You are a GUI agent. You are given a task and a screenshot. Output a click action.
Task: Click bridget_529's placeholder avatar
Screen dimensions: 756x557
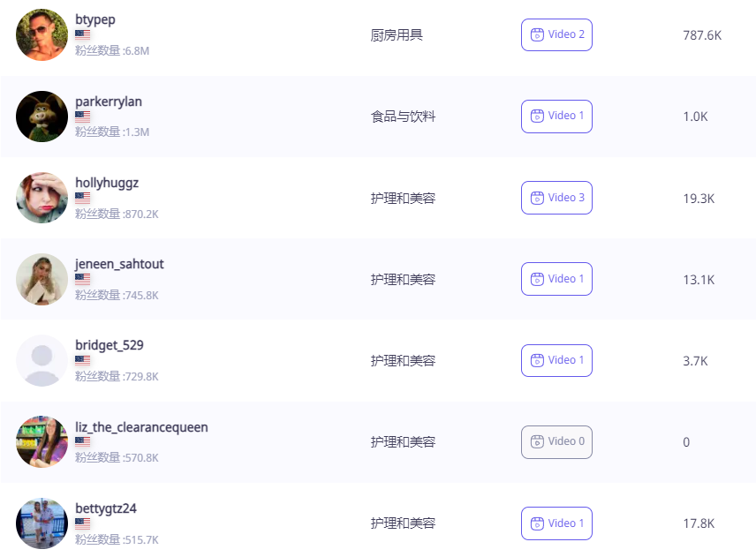[x=42, y=360]
